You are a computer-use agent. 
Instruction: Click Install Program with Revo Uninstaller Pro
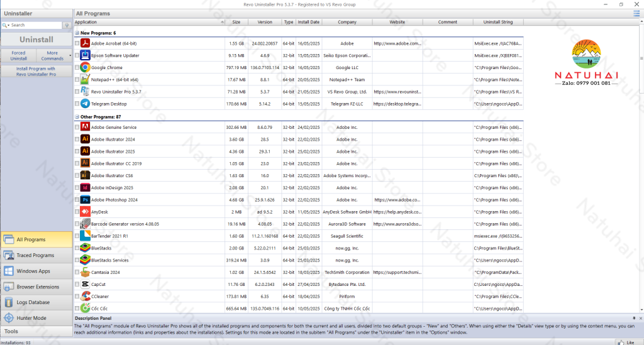[x=36, y=72]
